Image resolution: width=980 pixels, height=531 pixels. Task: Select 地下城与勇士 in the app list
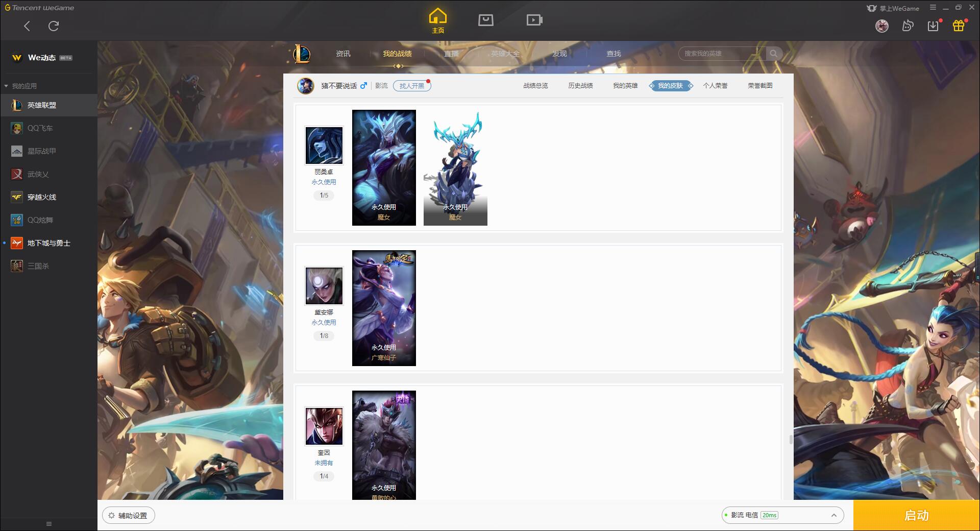pos(48,243)
